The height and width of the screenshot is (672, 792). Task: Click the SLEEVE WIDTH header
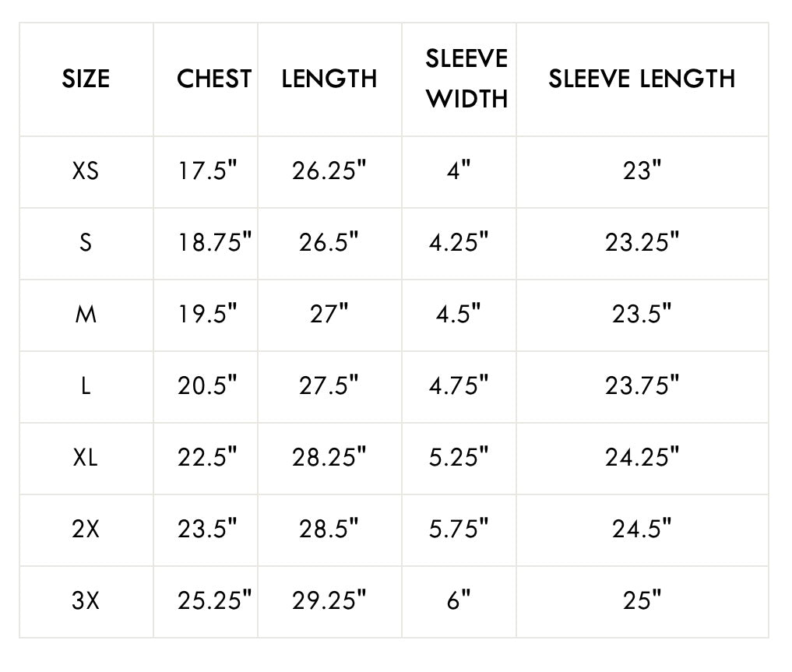tap(466, 79)
